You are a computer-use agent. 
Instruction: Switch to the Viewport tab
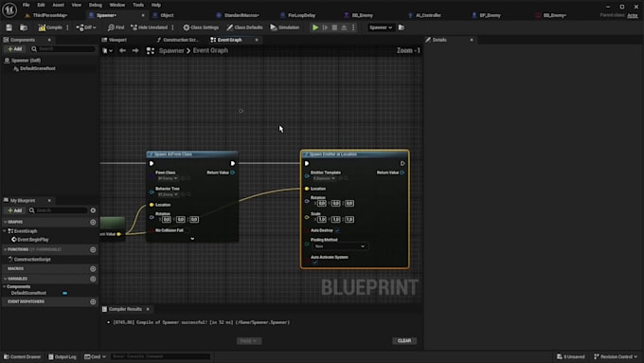pos(117,40)
